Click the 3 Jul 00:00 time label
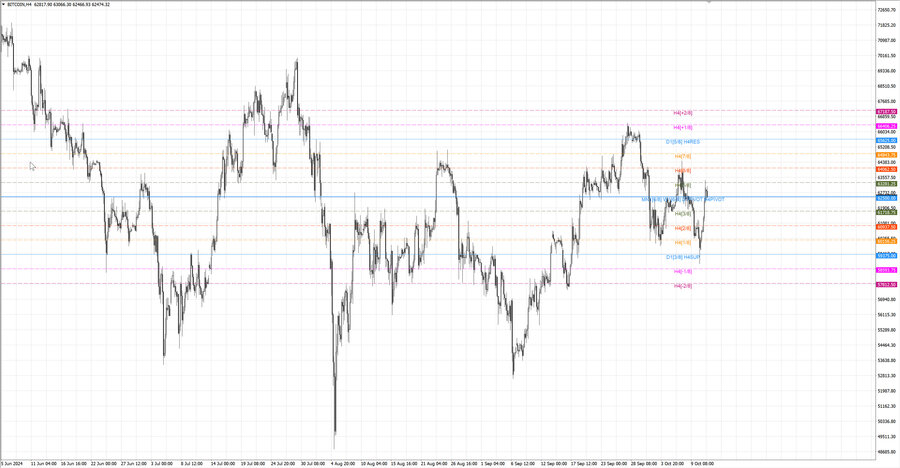The width and height of the screenshot is (900, 468). tap(162, 463)
